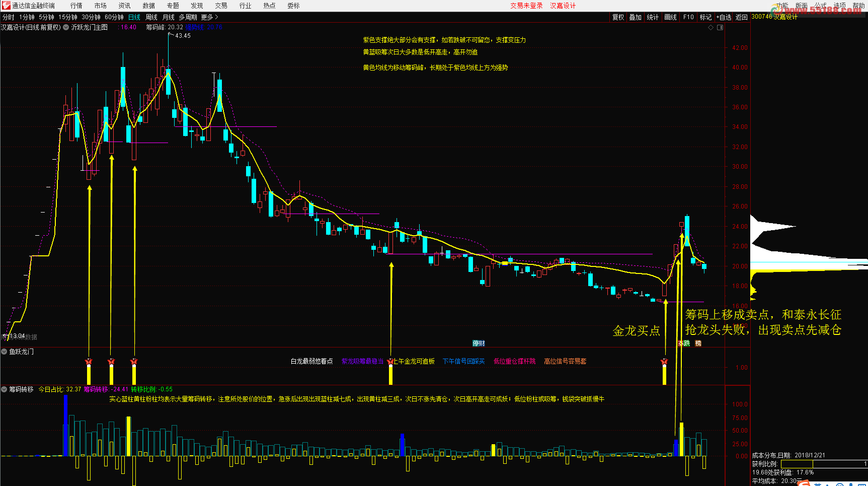Expand the 更多 periods list
This screenshot has height=486, width=868.
tap(209, 17)
